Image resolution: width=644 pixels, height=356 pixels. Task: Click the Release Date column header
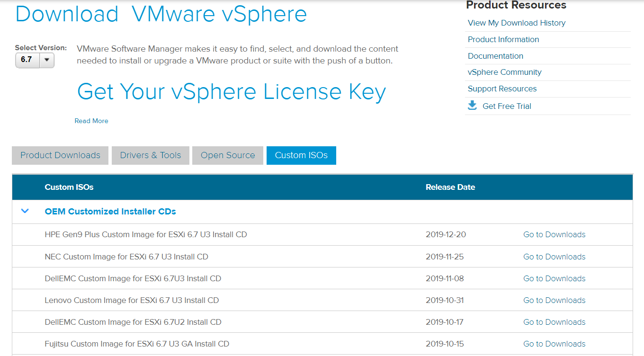450,187
